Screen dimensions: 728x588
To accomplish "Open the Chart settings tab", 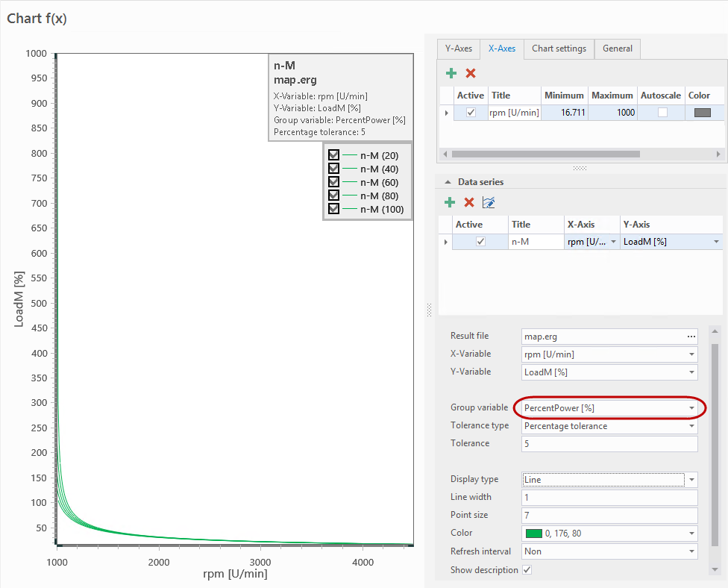I will point(559,49).
